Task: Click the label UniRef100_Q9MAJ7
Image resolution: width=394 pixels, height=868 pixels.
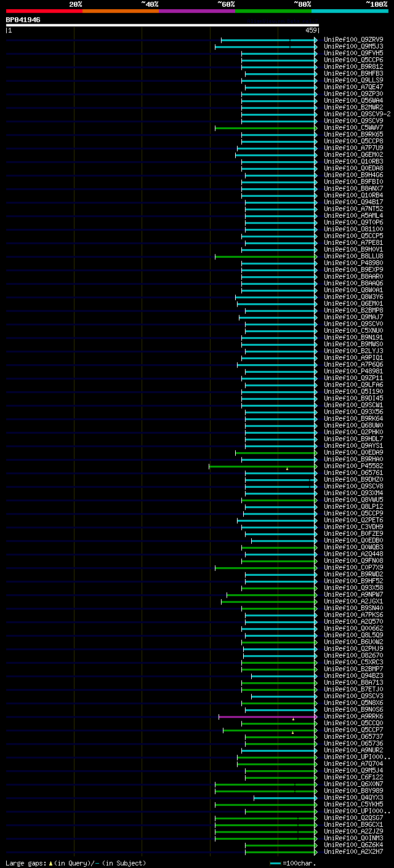Action: coord(353,317)
